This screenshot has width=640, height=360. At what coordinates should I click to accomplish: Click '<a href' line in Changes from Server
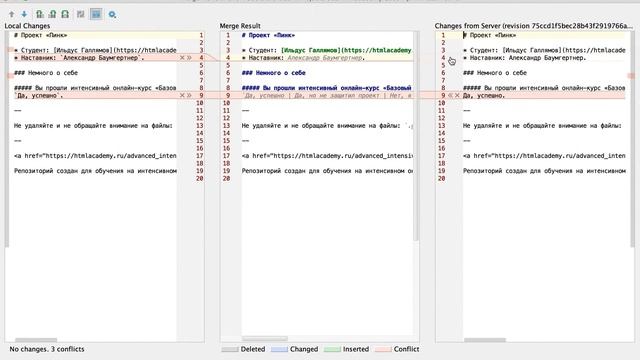pos(544,156)
